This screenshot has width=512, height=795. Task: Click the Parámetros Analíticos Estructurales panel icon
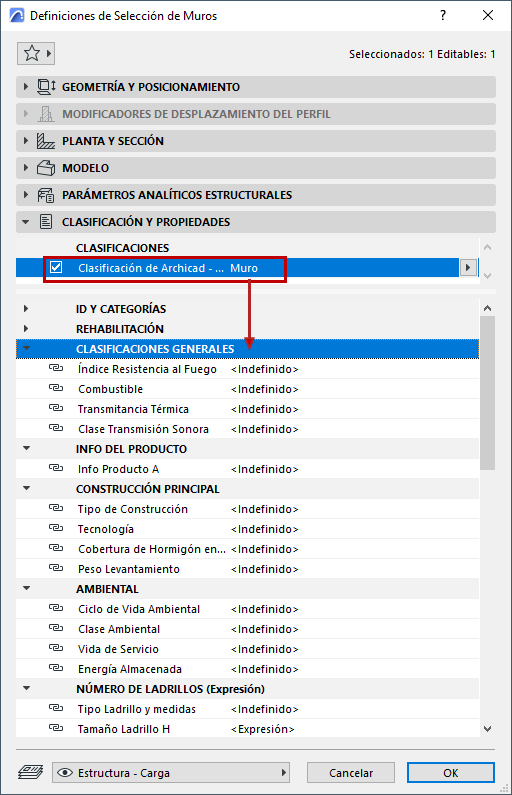point(46,195)
